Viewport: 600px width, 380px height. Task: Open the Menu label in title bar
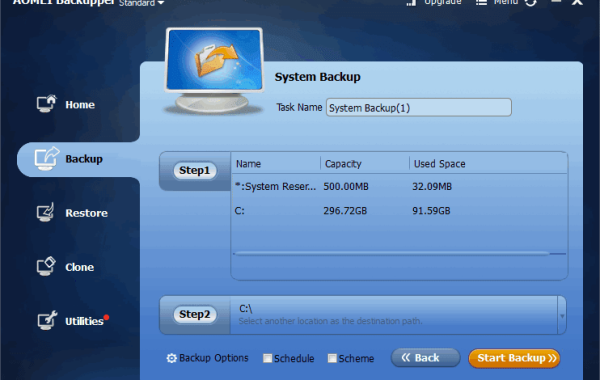coord(505,2)
